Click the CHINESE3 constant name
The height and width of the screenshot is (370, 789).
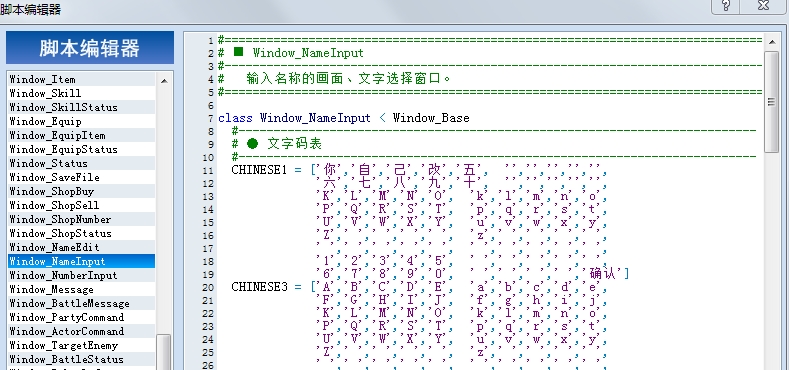(x=259, y=287)
